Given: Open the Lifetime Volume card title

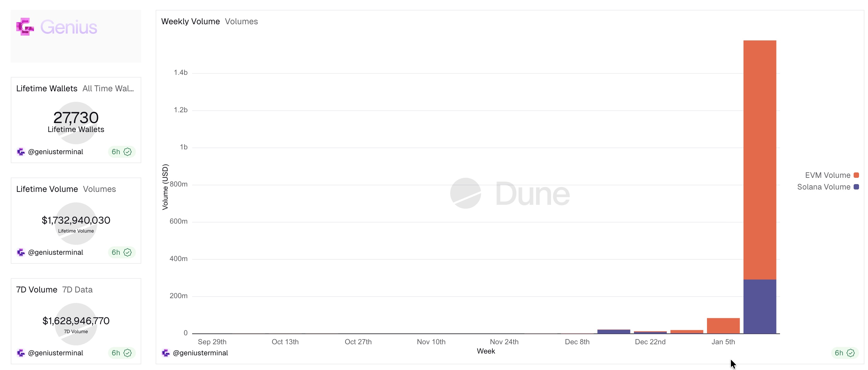Looking at the screenshot, I should click(x=47, y=189).
